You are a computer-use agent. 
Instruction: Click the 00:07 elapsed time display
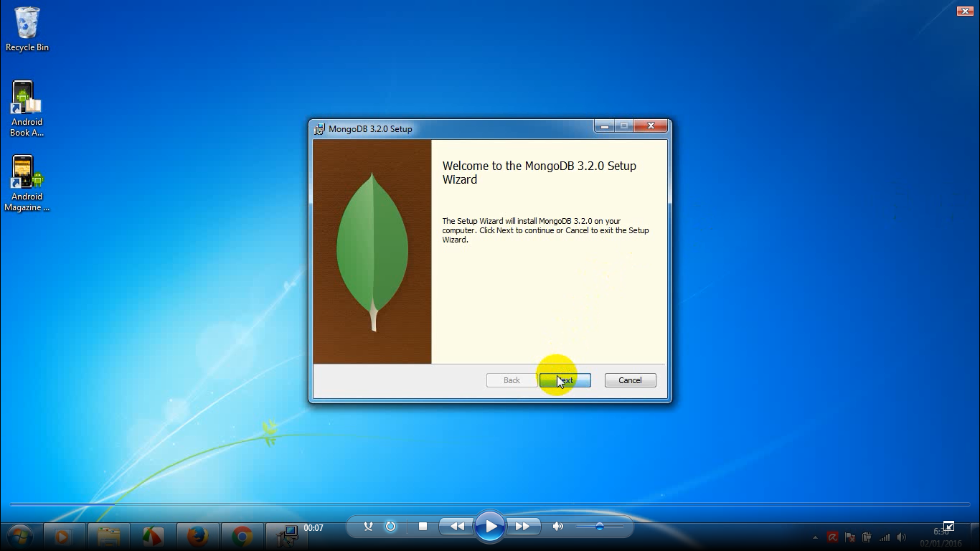coord(314,527)
